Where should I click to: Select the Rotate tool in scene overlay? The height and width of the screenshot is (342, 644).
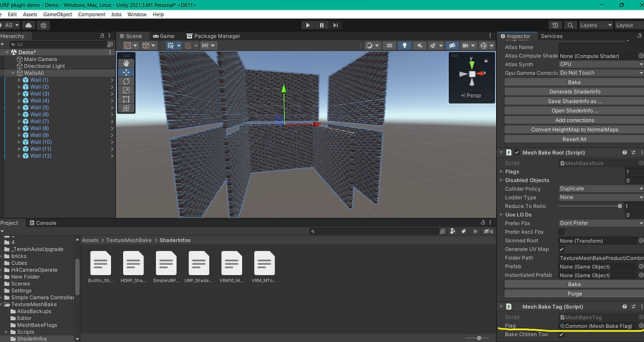point(127,81)
